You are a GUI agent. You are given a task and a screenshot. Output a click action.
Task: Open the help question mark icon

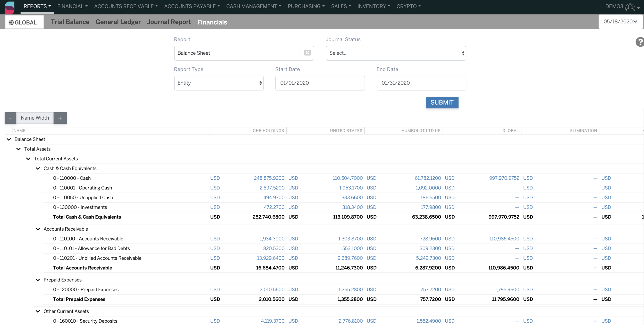tap(640, 42)
